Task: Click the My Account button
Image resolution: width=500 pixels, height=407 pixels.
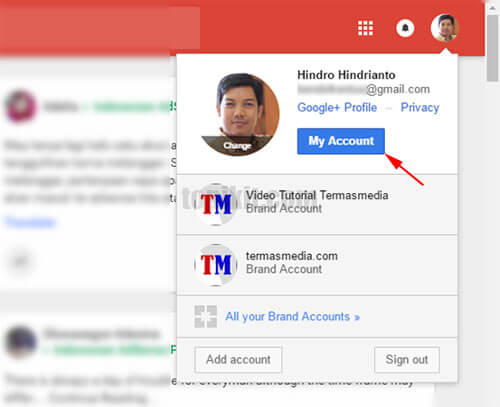Action: (341, 141)
